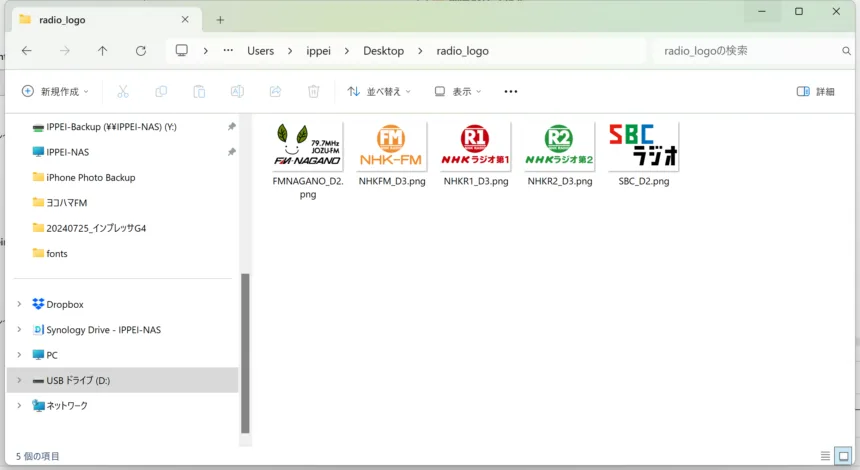Image resolution: width=860 pixels, height=470 pixels.
Task: Click the Rename icon in toolbar
Action: 237,92
